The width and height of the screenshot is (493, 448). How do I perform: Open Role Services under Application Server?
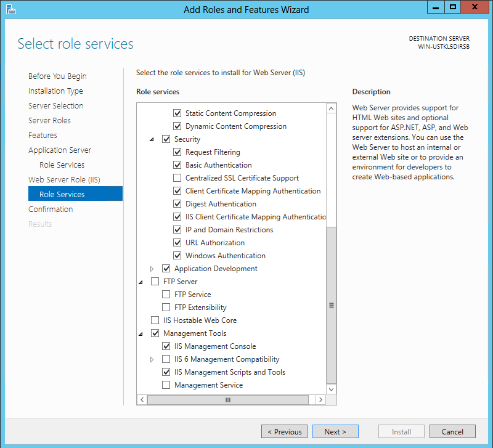pyautogui.click(x=62, y=165)
